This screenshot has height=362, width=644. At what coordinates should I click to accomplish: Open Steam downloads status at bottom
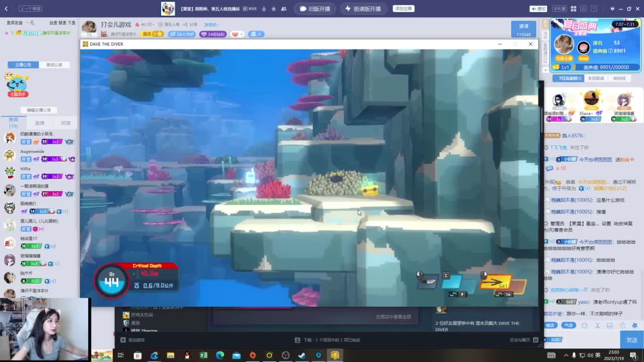coord(327,340)
